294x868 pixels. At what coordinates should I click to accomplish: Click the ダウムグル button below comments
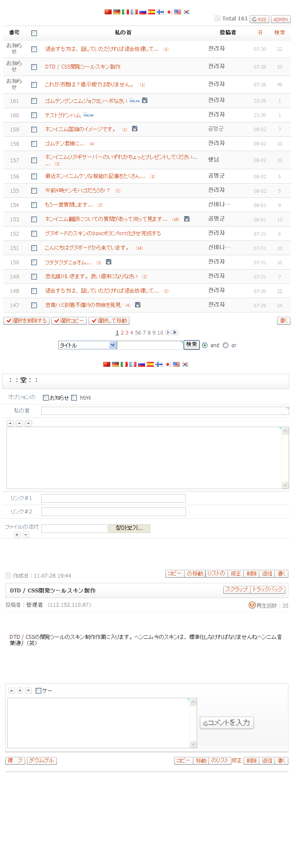(42, 760)
